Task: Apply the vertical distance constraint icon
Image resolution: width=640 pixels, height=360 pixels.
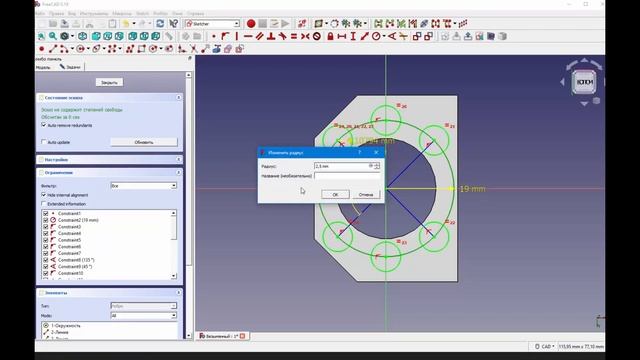Action: coord(353,36)
